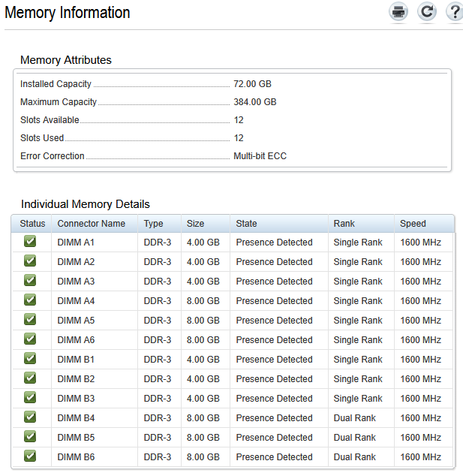Click the Multi-bit ECC error correction value
Image resolution: width=463 pixels, height=476 pixels.
260,156
